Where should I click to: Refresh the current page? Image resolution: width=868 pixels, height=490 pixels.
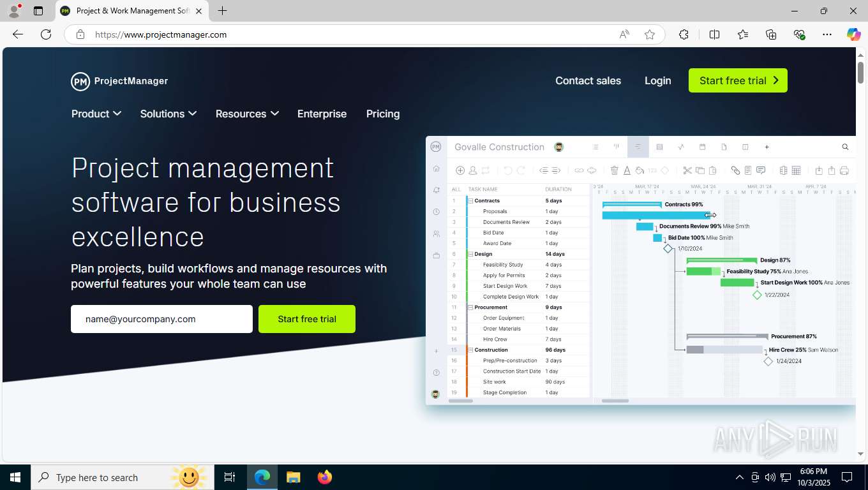[46, 34]
